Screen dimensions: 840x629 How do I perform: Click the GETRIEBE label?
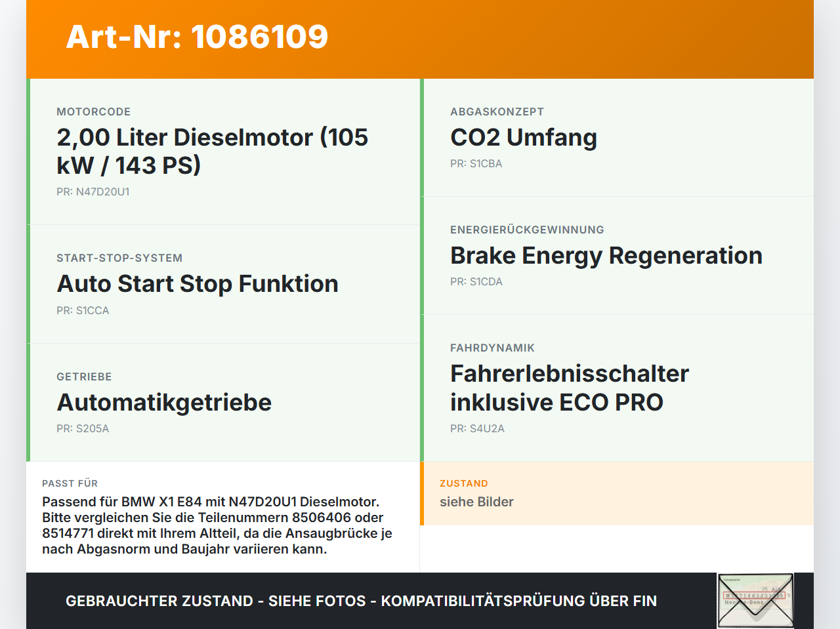(84, 376)
